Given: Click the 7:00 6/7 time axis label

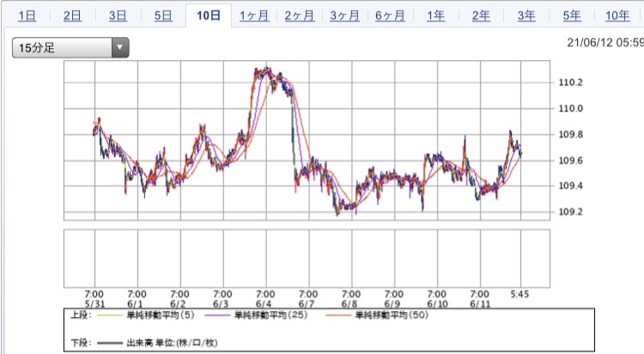Looking at the screenshot, I should click(x=308, y=299).
